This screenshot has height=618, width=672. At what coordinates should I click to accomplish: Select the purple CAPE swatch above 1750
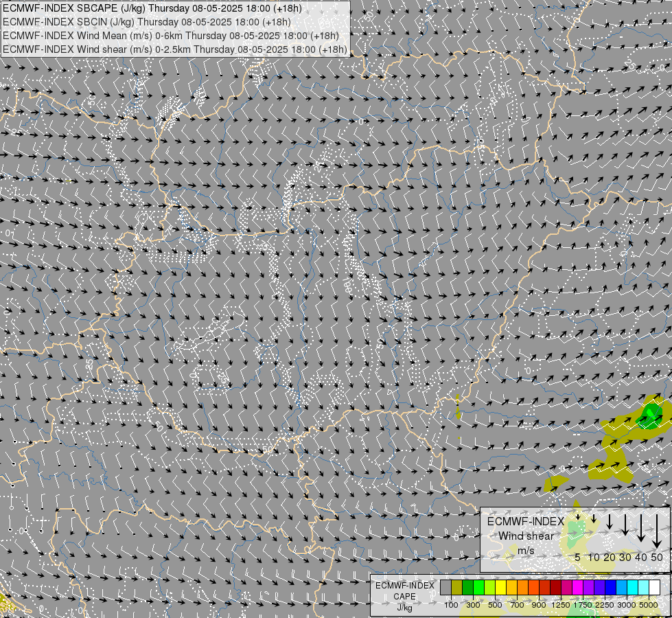coord(589,588)
